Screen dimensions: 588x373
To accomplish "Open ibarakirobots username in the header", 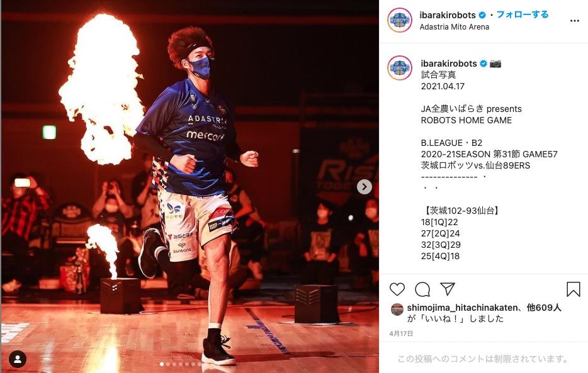I will [x=448, y=15].
